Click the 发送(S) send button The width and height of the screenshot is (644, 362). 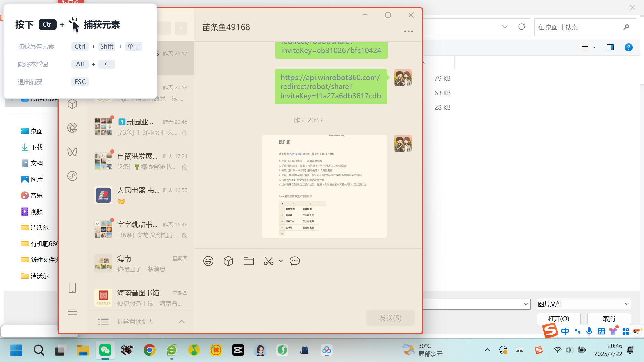[x=390, y=318]
